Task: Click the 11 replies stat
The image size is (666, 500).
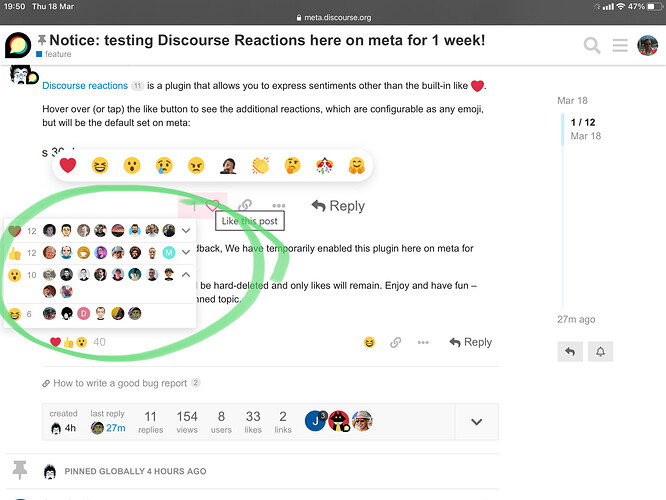Action: [150, 421]
